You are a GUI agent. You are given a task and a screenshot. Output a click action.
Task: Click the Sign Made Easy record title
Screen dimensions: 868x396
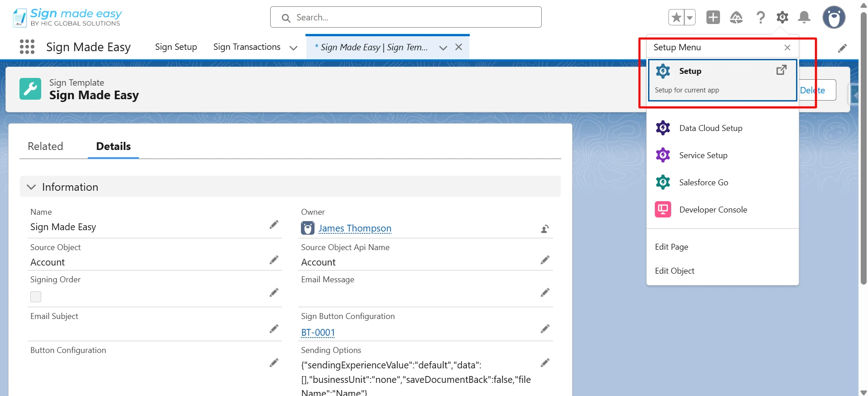coord(94,95)
